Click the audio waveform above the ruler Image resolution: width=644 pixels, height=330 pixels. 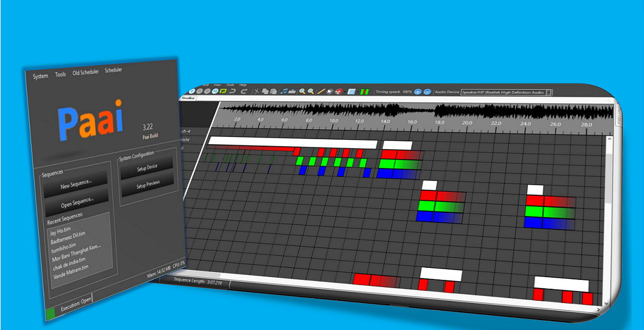click(x=416, y=111)
